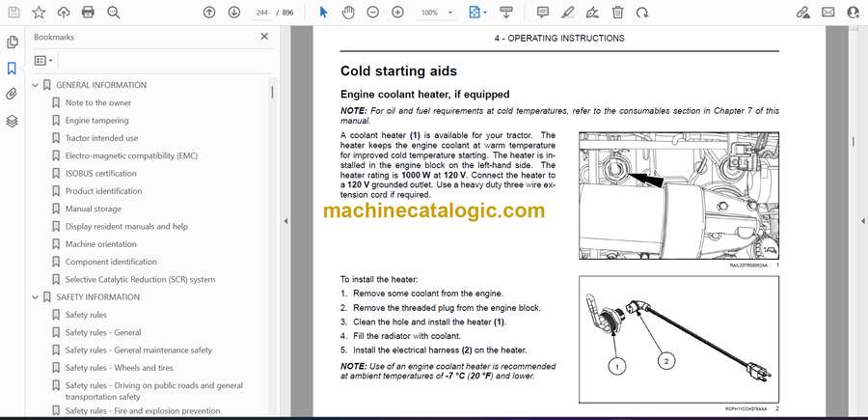Open the attachments paperclip panel
This screenshot has width=868, height=420.
pos(12,95)
